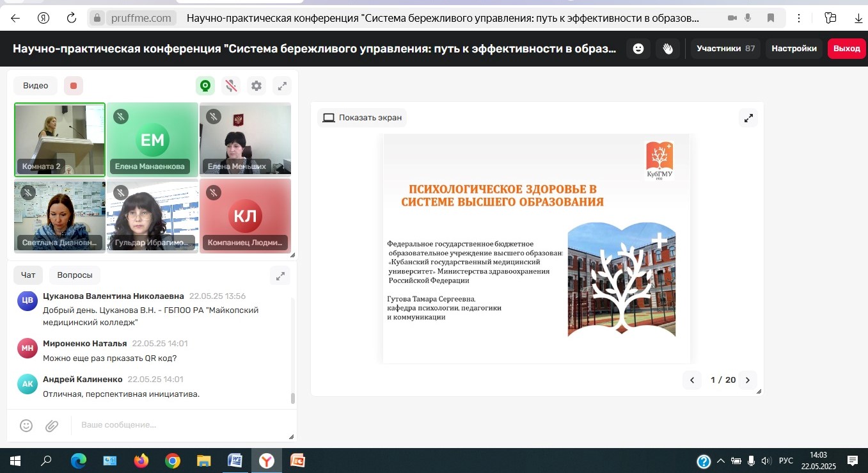The image size is (868, 473).
Task: Expand the video panel to fullscreen
Action: click(x=281, y=86)
